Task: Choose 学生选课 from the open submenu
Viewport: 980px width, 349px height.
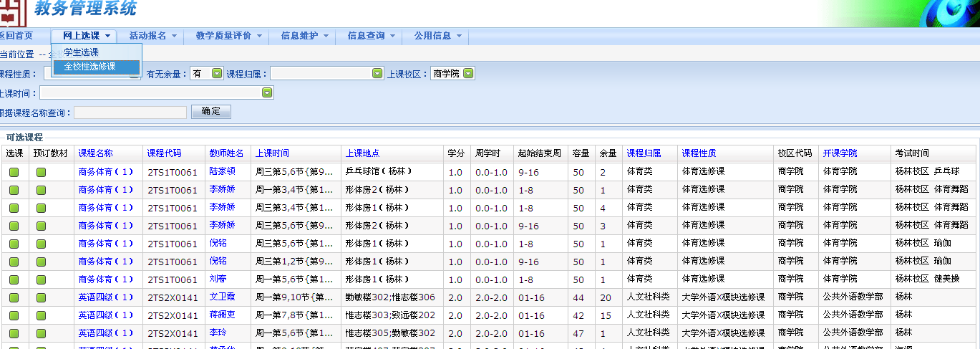Action: click(x=82, y=52)
